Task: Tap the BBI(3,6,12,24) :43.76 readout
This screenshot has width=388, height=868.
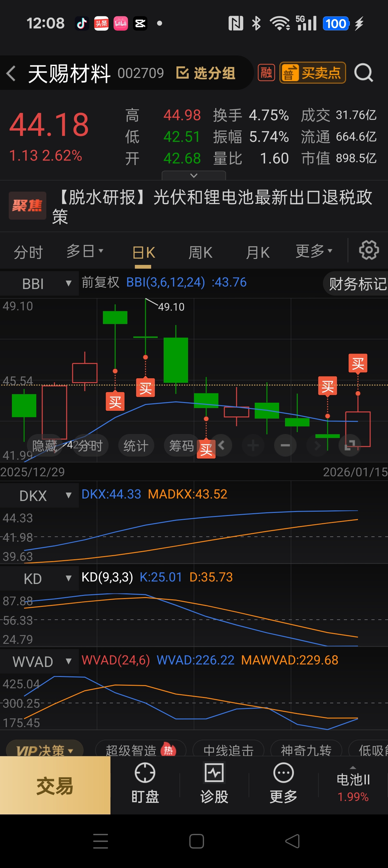Action: (x=186, y=282)
